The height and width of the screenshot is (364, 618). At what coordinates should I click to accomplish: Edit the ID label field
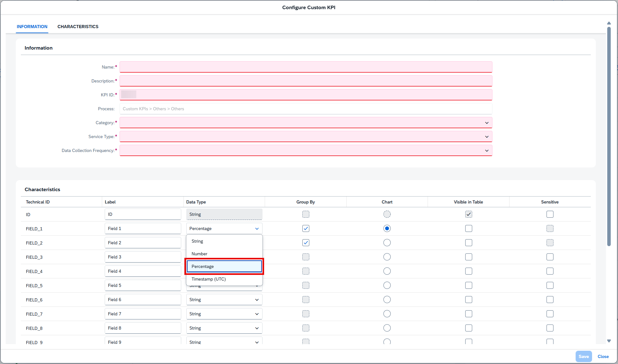click(x=143, y=214)
